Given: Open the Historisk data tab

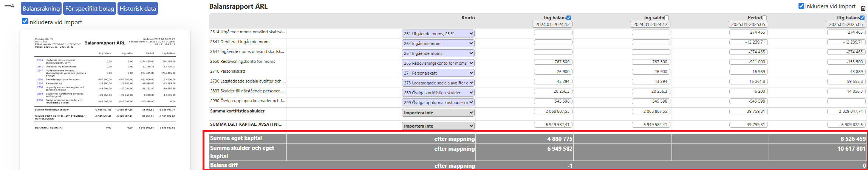Looking at the screenshot, I should coord(138,8).
